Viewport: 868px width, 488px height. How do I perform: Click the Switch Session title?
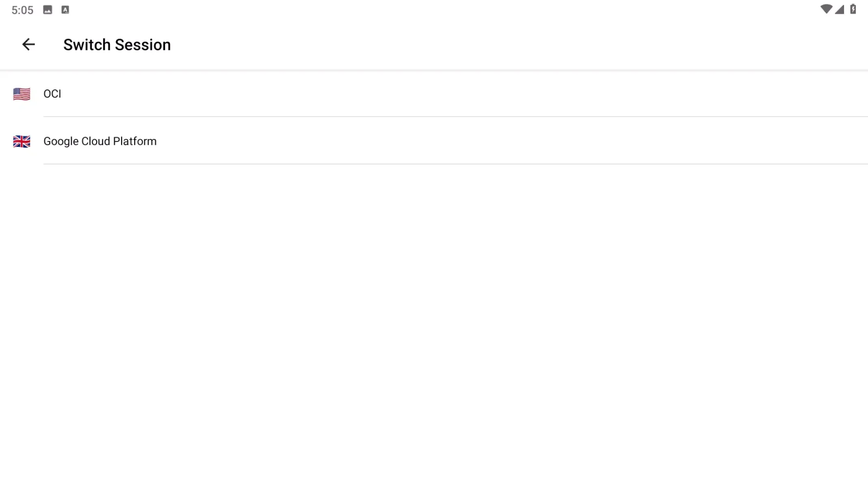pyautogui.click(x=117, y=45)
